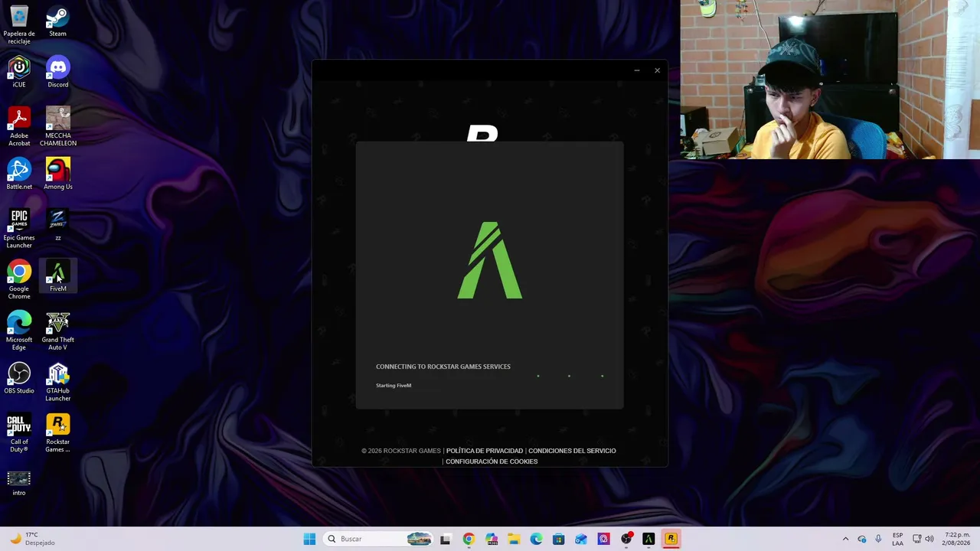The width and height of the screenshot is (980, 551).
Task: Switch to FiveM on the taskbar
Action: coord(648,539)
